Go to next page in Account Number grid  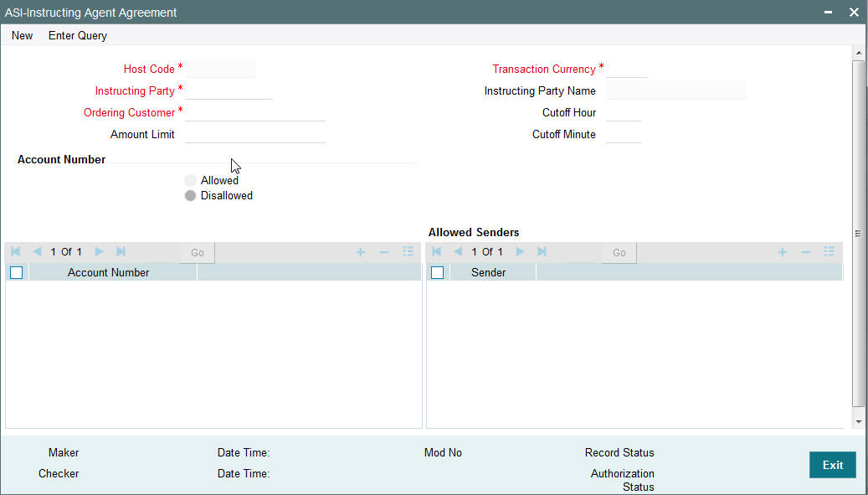pos(99,252)
